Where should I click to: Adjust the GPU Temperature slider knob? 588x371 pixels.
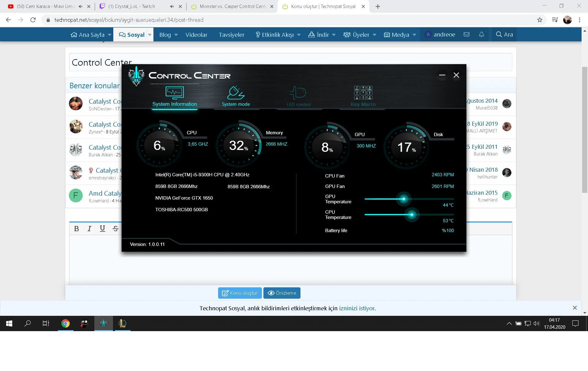tap(404, 199)
